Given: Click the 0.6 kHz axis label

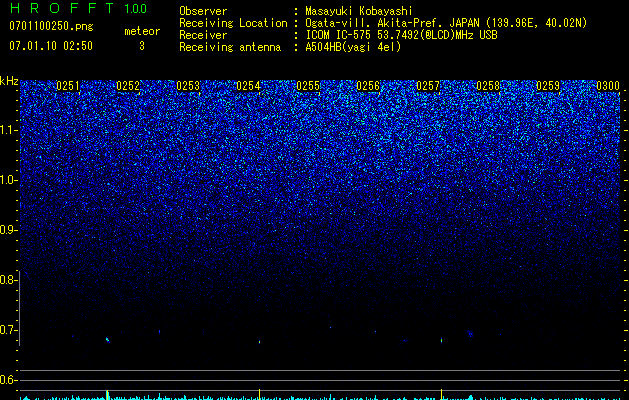Looking at the screenshot, I should (7, 380).
